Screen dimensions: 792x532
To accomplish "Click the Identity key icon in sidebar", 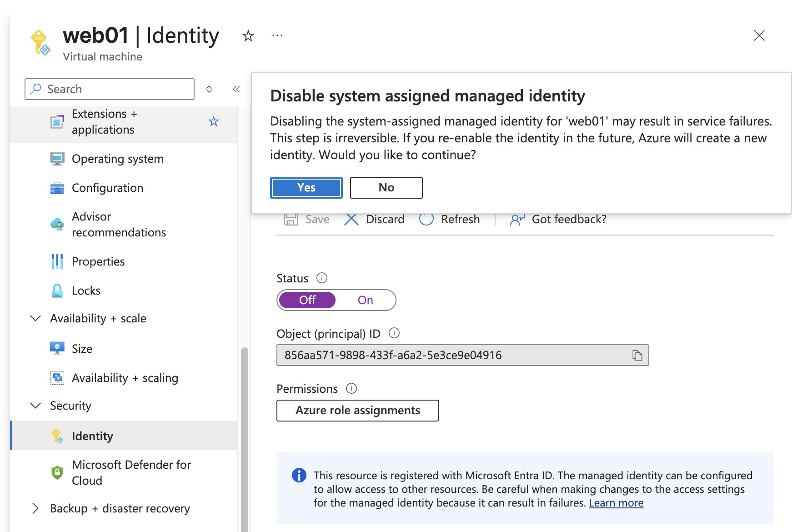I will 57,436.
